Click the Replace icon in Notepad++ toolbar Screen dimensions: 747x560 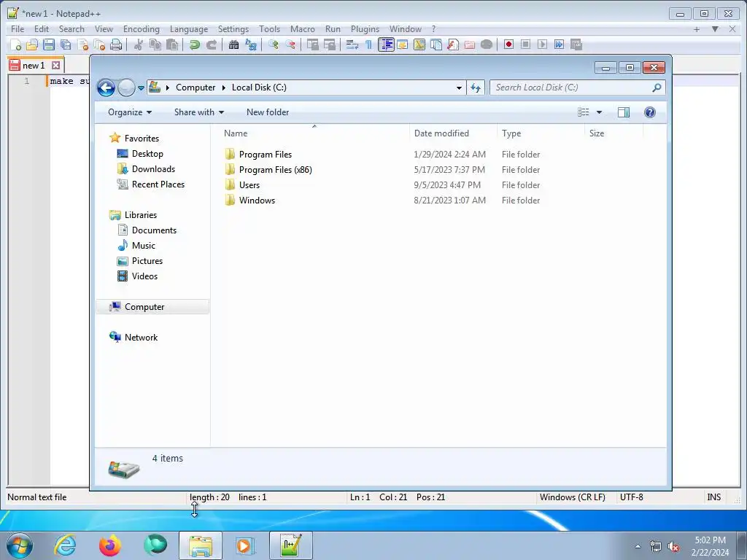[251, 44]
